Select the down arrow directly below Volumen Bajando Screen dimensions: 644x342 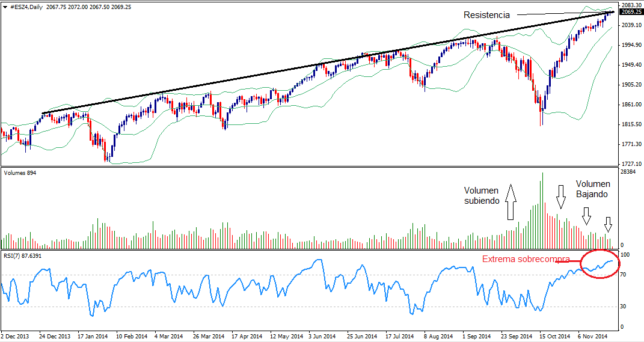pos(586,215)
